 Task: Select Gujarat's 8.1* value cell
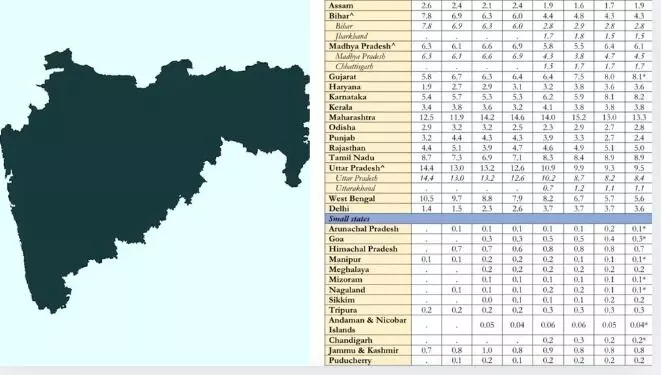pyautogui.click(x=639, y=77)
